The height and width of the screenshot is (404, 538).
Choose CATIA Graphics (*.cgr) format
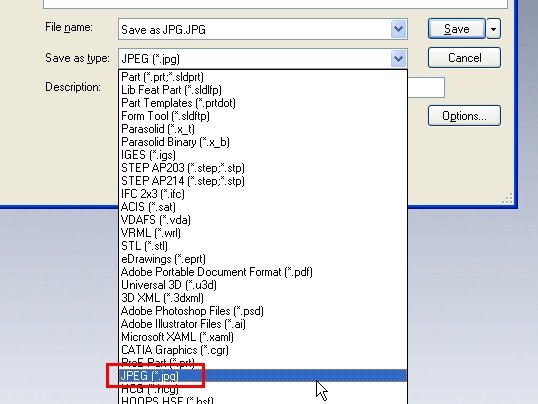tap(263, 350)
